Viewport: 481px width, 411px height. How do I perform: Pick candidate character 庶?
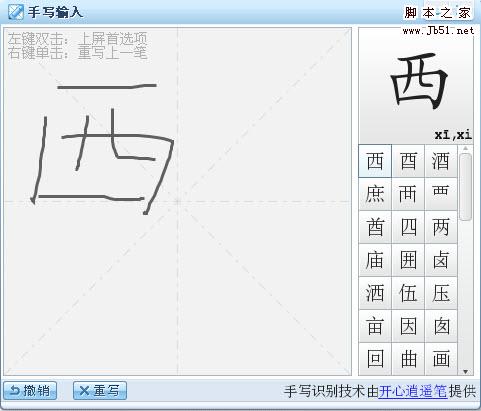[x=375, y=194]
